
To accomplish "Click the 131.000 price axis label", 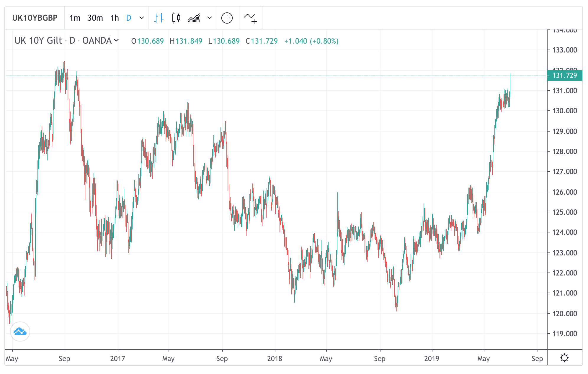I will [x=565, y=91].
